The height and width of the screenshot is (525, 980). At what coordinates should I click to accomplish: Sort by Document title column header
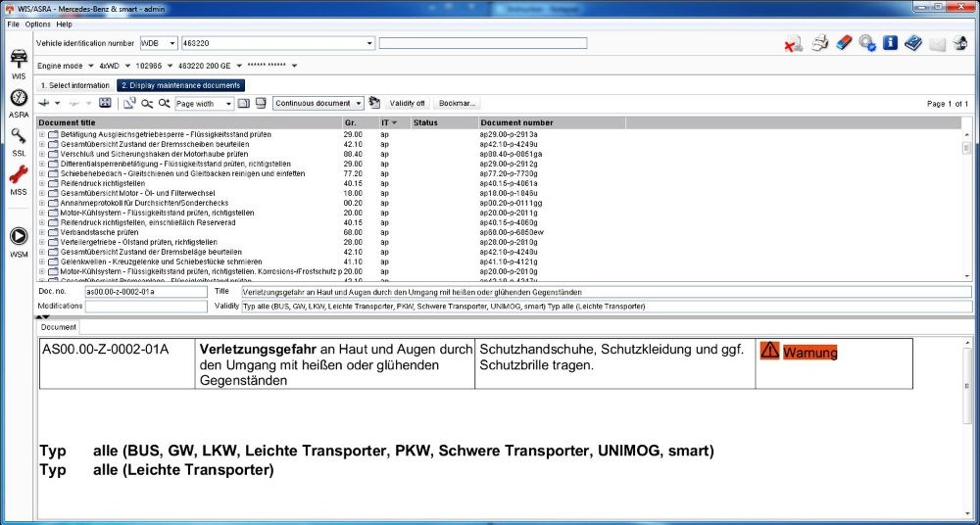coord(189,123)
